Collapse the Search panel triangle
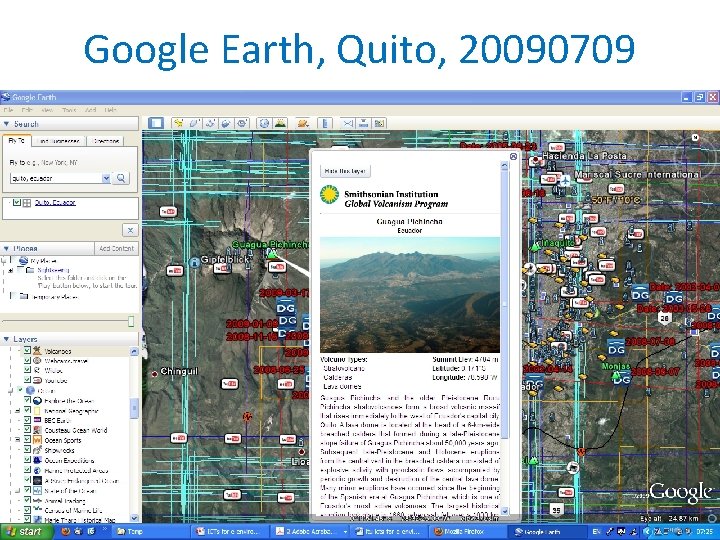 click(x=6, y=124)
